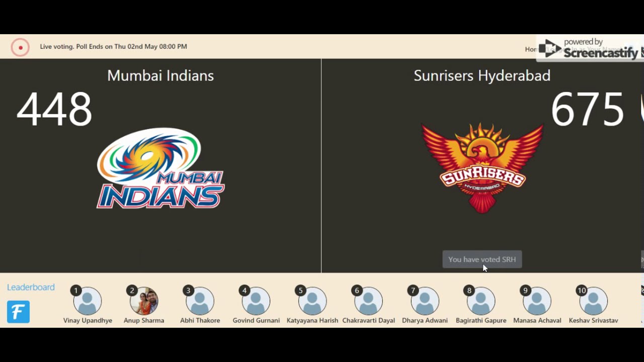644x362 pixels.
Task: Click the Mumbai Indians team logo
Action: click(160, 168)
